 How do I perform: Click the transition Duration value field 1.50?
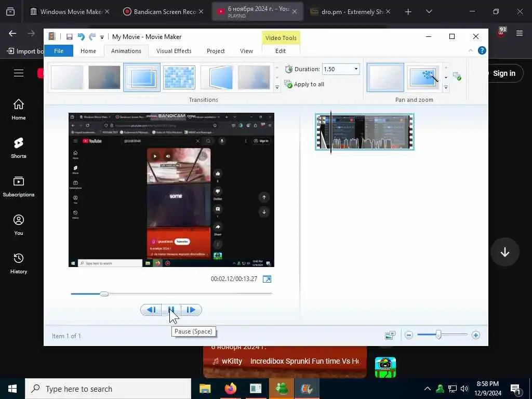tap(337, 69)
